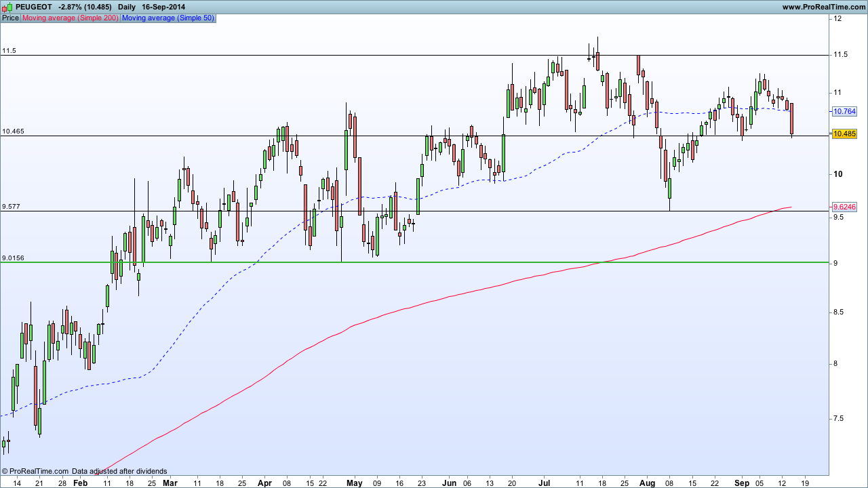
Task: Click the 05 date tick label
Action: pyautogui.click(x=759, y=483)
